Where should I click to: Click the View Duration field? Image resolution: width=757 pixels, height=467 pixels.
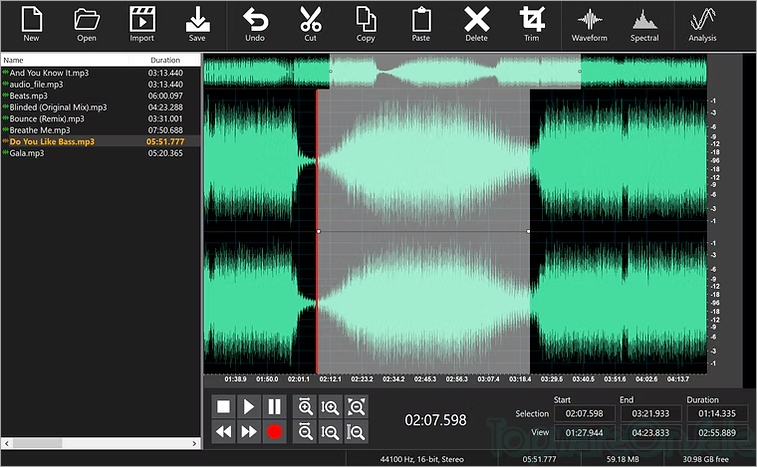(717, 433)
